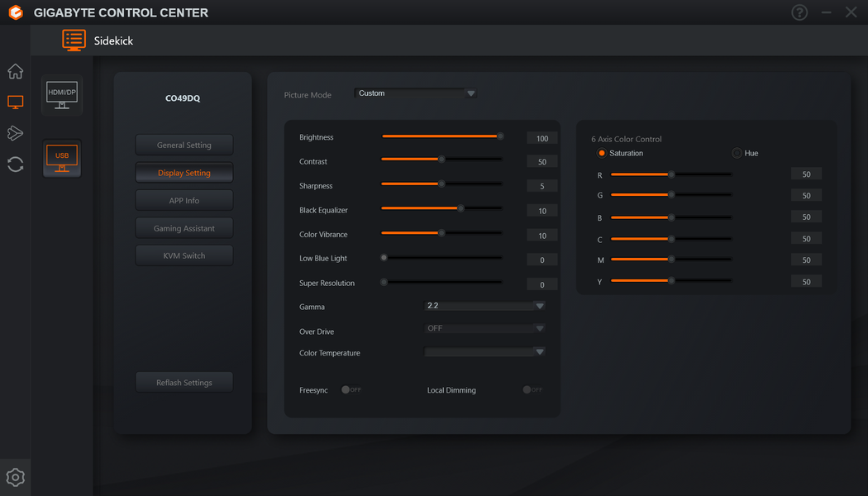This screenshot has width=868, height=496.
Task: Click the Brightness slider handle
Action: tap(500, 136)
